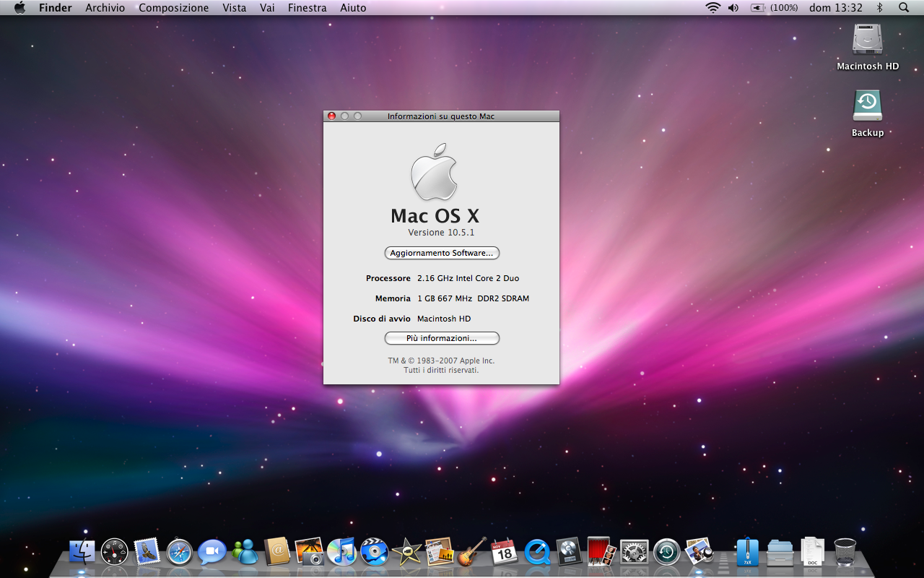Viewport: 924px width, 578px height.
Task: Click Macintosh HD startup disk value
Action: [x=444, y=319]
